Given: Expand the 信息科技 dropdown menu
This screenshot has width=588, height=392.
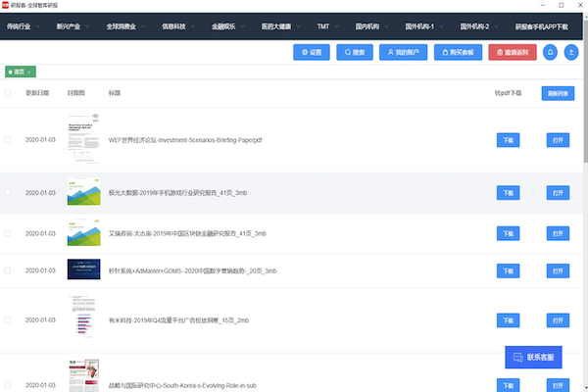Looking at the screenshot, I should click(x=178, y=27).
